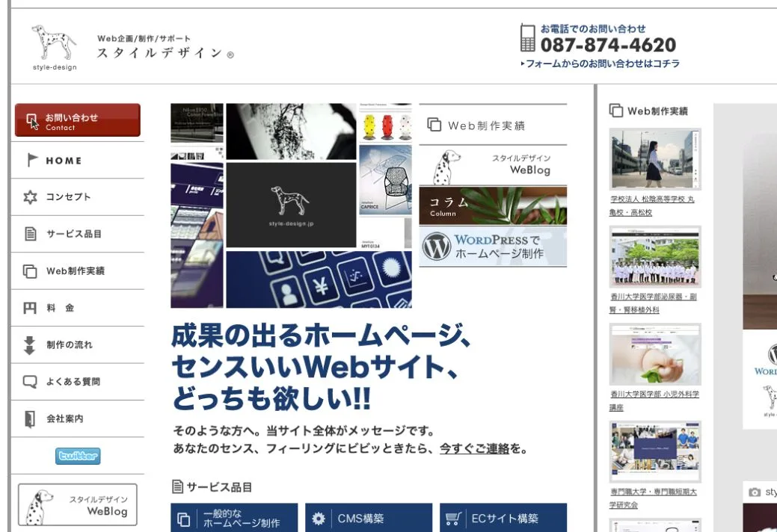
Task: Click the red お問い合わせ Contact button
Action: [x=78, y=120]
